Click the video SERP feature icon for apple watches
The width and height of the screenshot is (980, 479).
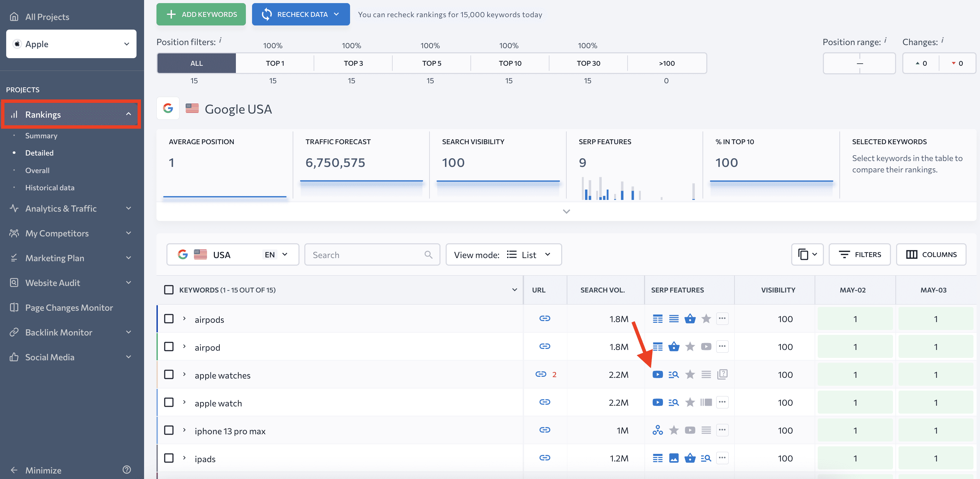[657, 374]
